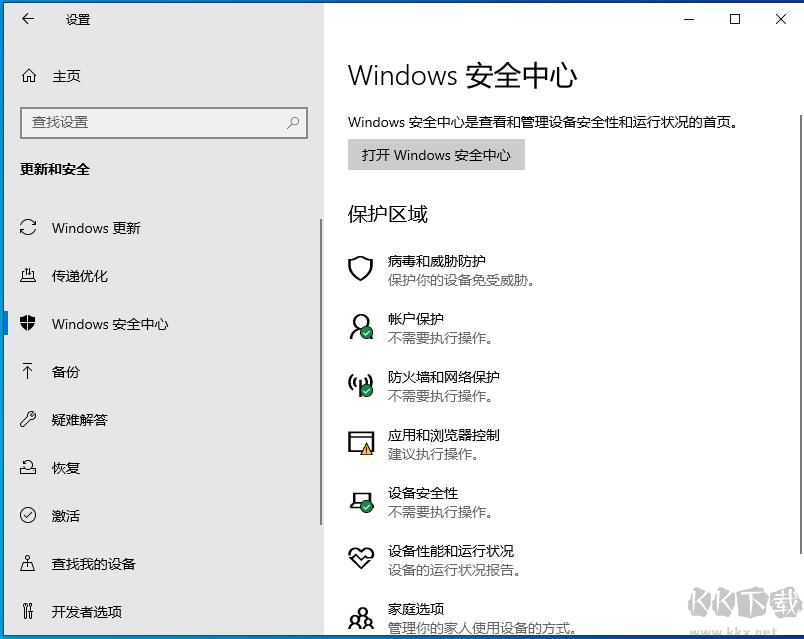The width and height of the screenshot is (804, 639).
Task: Open 备份 settings
Action: (66, 372)
